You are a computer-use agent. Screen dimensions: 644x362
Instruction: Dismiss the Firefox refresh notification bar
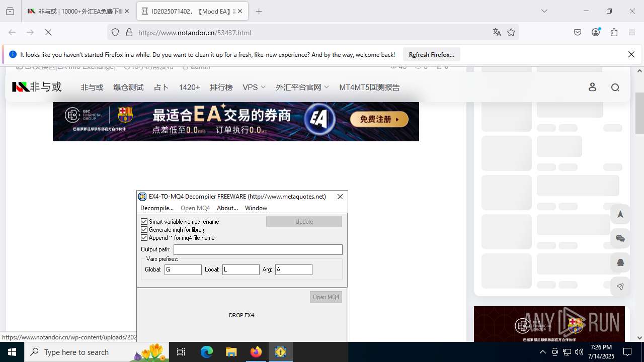pyautogui.click(x=631, y=54)
